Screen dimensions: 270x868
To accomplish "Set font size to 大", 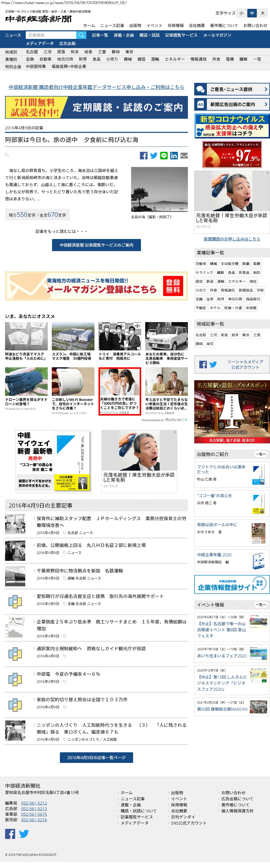I will pyautogui.click(x=263, y=13).
